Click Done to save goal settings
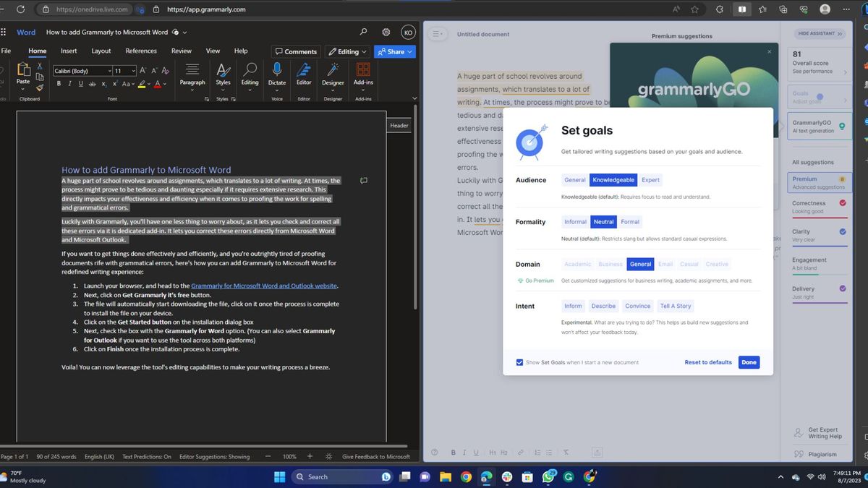This screenshot has height=488, width=868. [x=749, y=362]
